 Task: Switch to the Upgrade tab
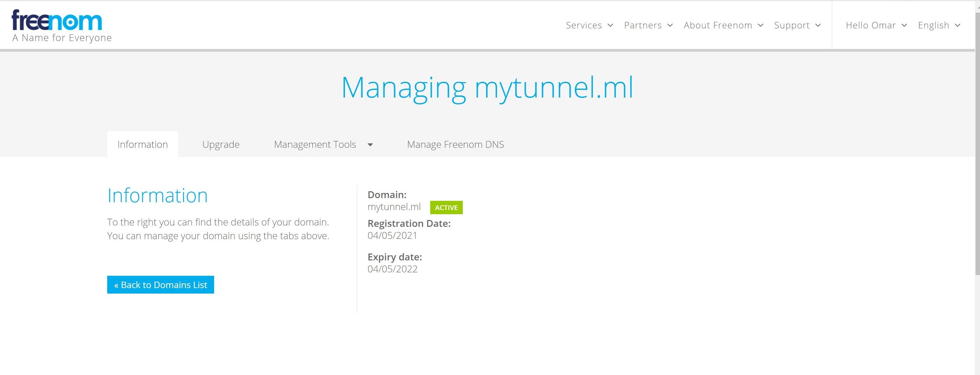[221, 144]
